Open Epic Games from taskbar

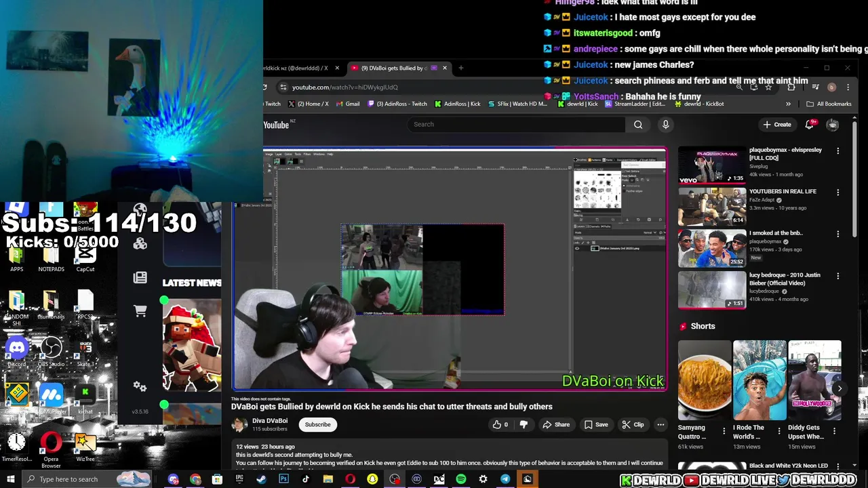pos(239,479)
